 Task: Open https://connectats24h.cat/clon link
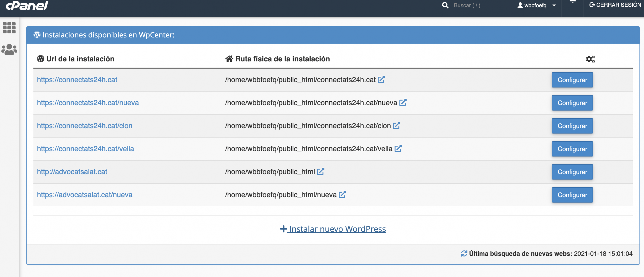pos(85,126)
